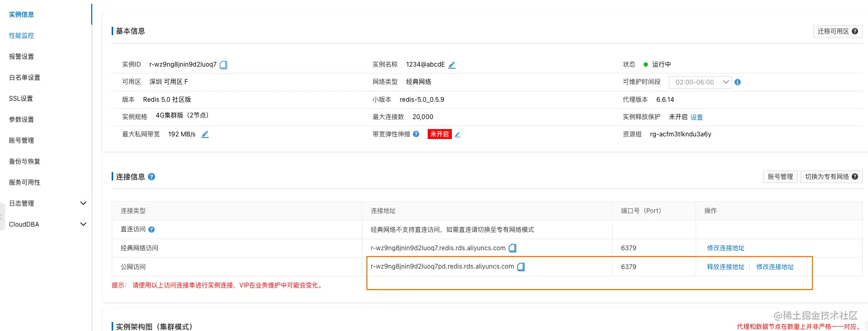
Task: Click the 连接类型 column header
Action: pyautogui.click(x=133, y=211)
